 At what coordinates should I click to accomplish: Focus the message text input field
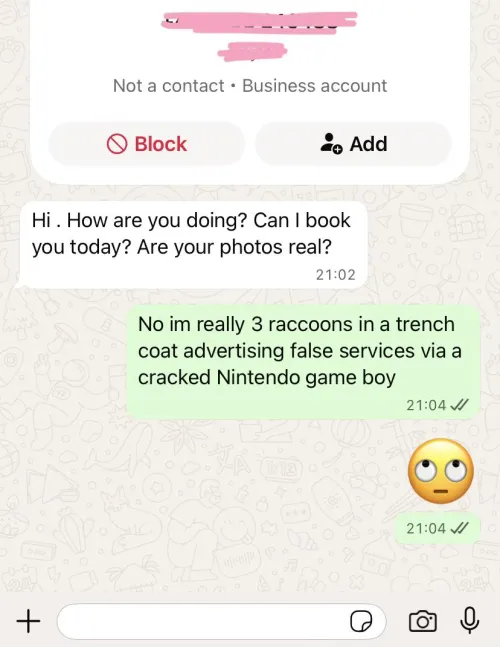[221, 621]
